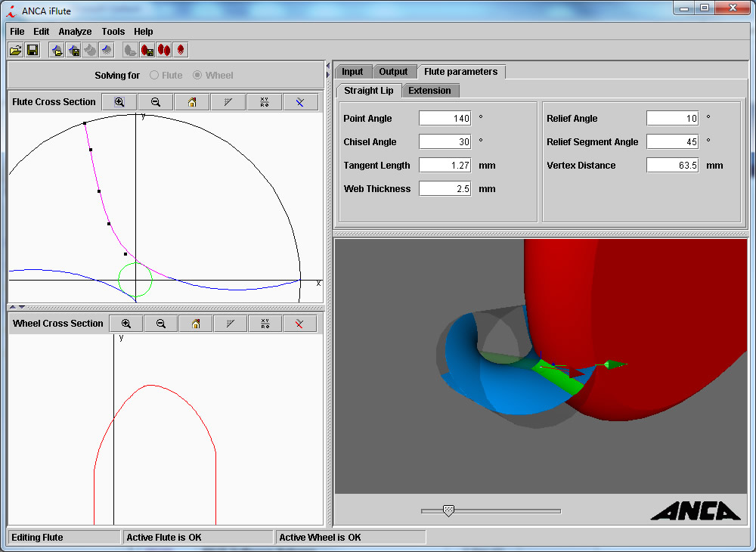Expand the split pane using the down arrow
Screen dimensions: 756x552
click(21, 307)
